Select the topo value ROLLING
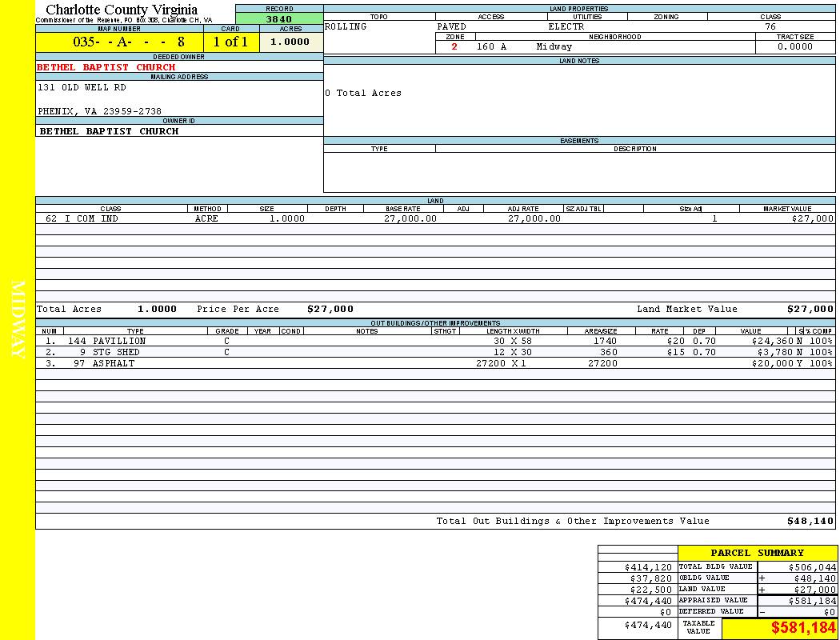Screen dimensions: 840x640 click(346, 26)
